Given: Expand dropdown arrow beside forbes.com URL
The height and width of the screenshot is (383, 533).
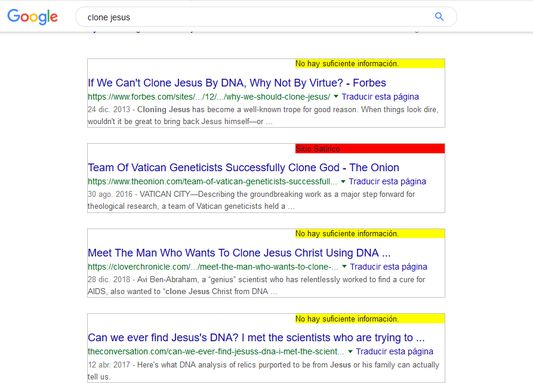Looking at the screenshot, I should (336, 97).
